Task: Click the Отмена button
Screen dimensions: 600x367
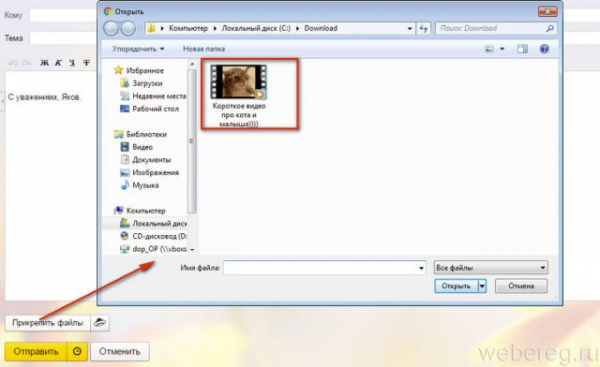Action: (x=521, y=286)
